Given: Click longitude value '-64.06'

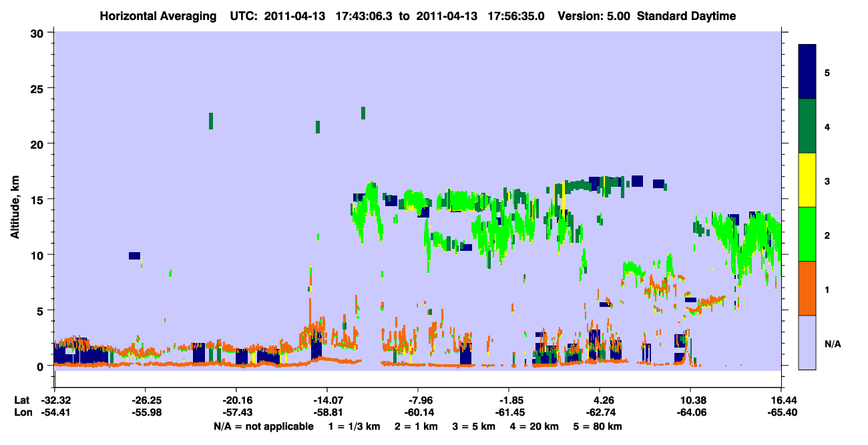Looking at the screenshot, I should [x=691, y=412].
